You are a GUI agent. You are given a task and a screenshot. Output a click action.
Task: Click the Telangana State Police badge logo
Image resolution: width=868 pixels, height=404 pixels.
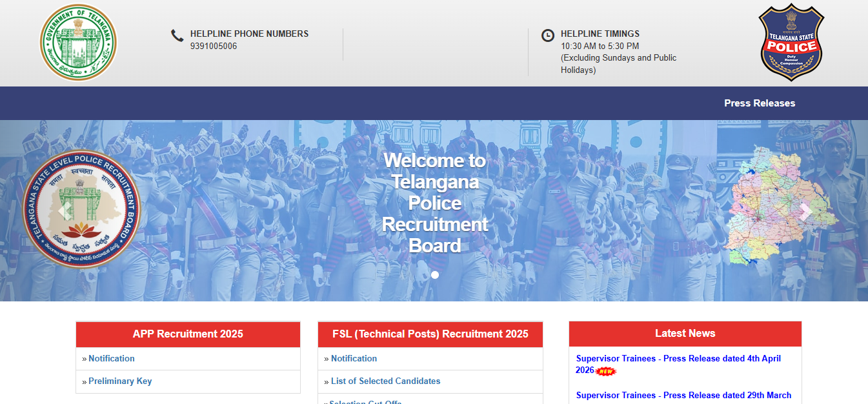(x=791, y=42)
